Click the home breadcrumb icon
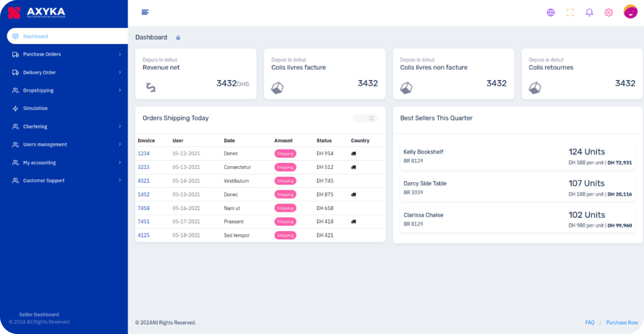This screenshot has width=644, height=334. point(178,38)
